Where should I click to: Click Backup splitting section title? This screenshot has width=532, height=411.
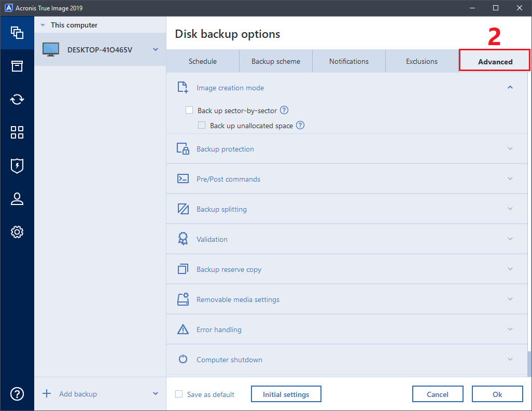coord(221,209)
